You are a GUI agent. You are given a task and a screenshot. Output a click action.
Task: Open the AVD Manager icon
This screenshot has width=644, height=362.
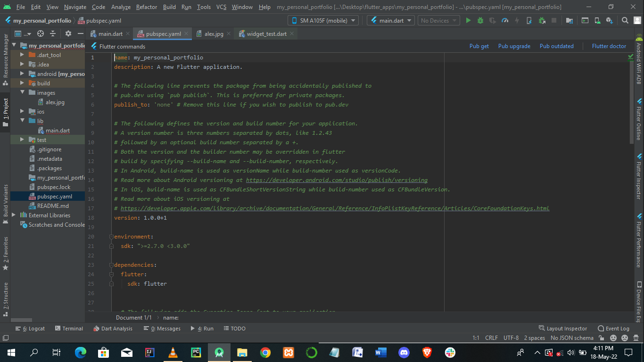coord(597,20)
